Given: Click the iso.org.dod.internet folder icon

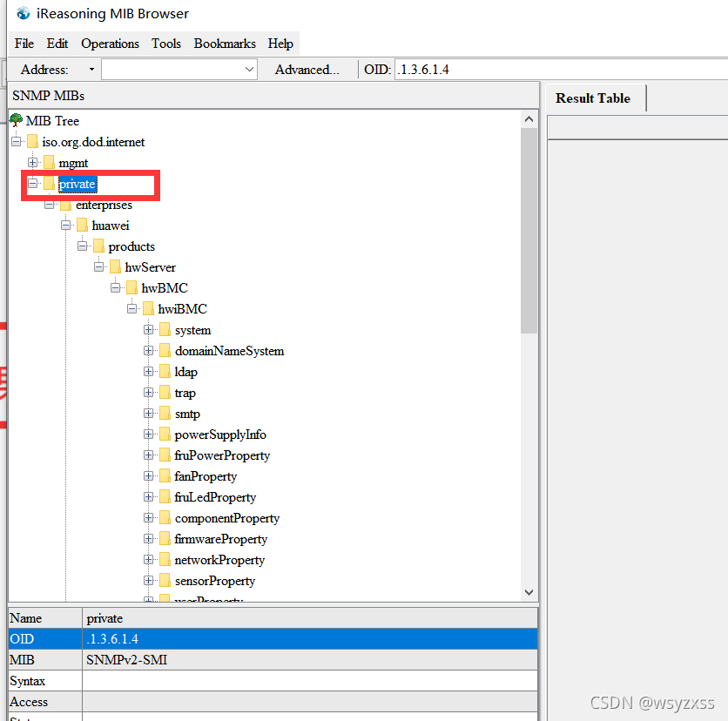Looking at the screenshot, I should [32, 141].
